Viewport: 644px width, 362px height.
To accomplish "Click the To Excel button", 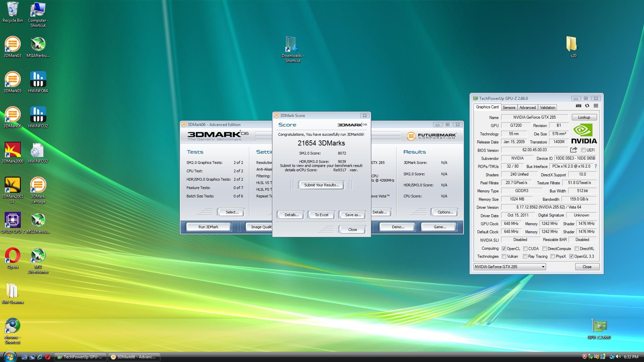I will tap(321, 215).
